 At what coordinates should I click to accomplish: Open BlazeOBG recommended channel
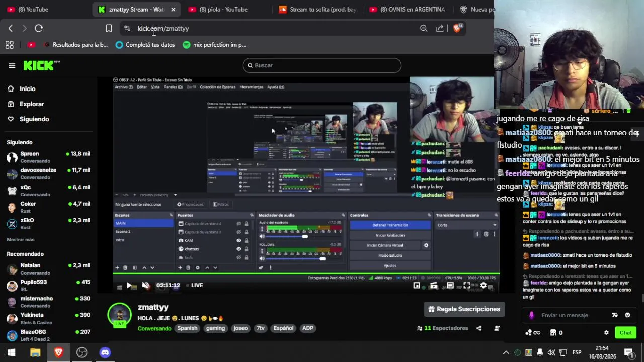pyautogui.click(x=48, y=335)
